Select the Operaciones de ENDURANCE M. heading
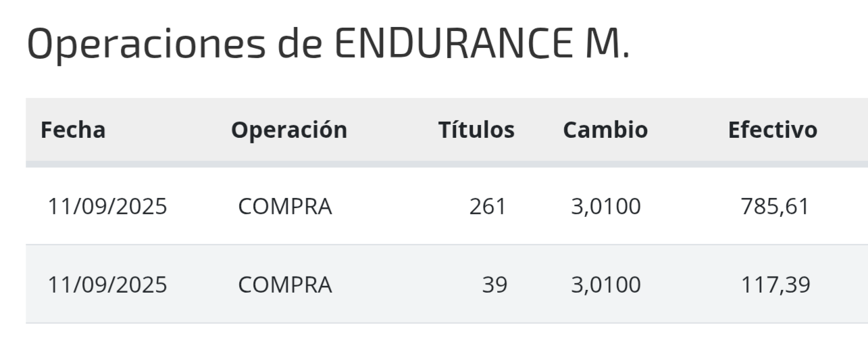Viewport: 868px width, 342px height. [x=328, y=44]
